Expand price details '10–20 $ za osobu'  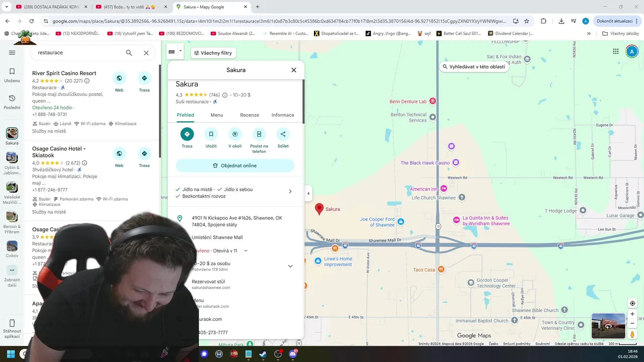click(290, 266)
